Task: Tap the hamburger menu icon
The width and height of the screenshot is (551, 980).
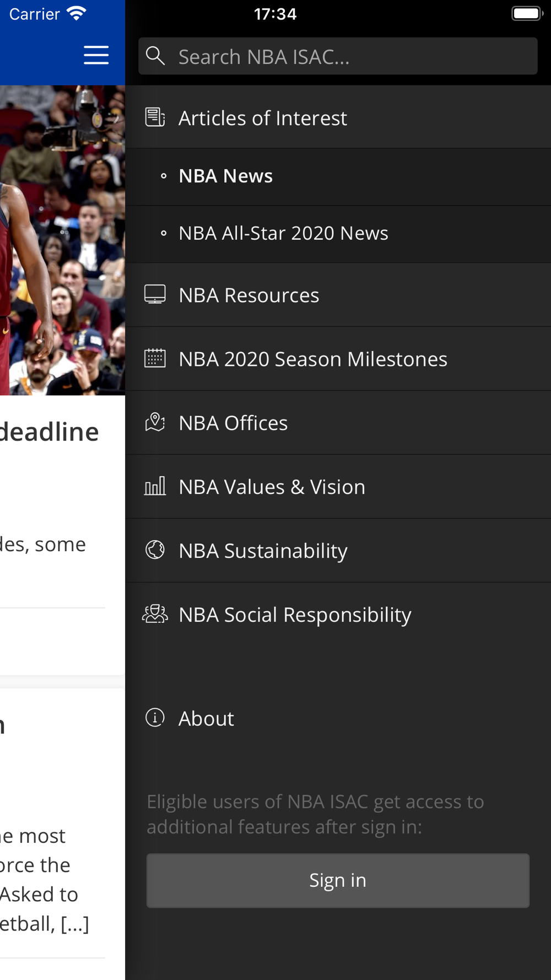Action: click(x=96, y=55)
